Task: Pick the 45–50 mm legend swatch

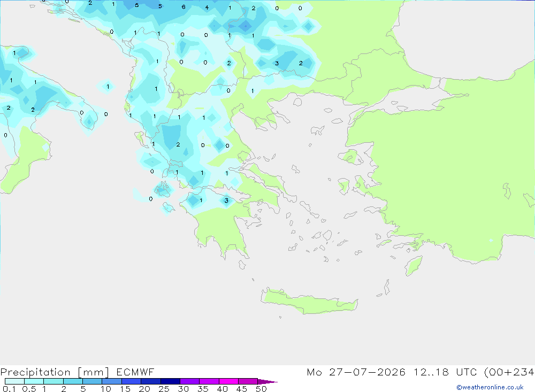Action: (x=248, y=381)
